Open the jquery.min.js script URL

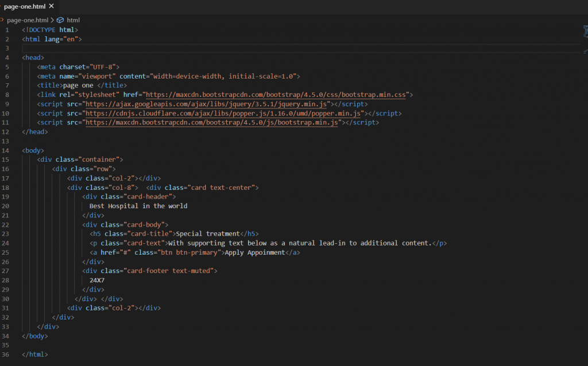click(206, 104)
